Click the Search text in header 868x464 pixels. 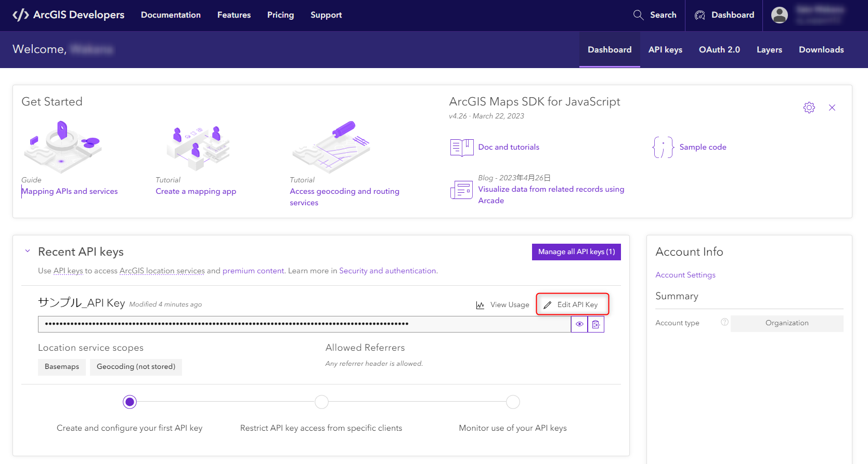pyautogui.click(x=663, y=15)
